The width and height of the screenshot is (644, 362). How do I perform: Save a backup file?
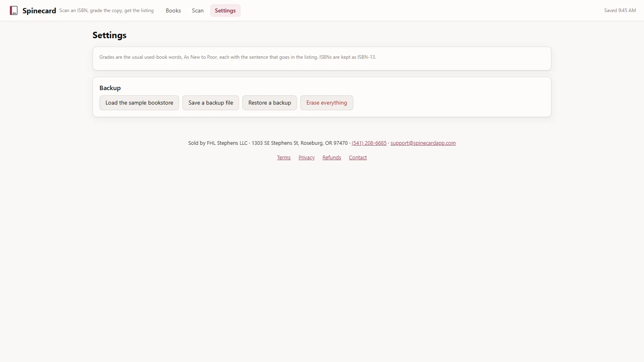click(211, 103)
